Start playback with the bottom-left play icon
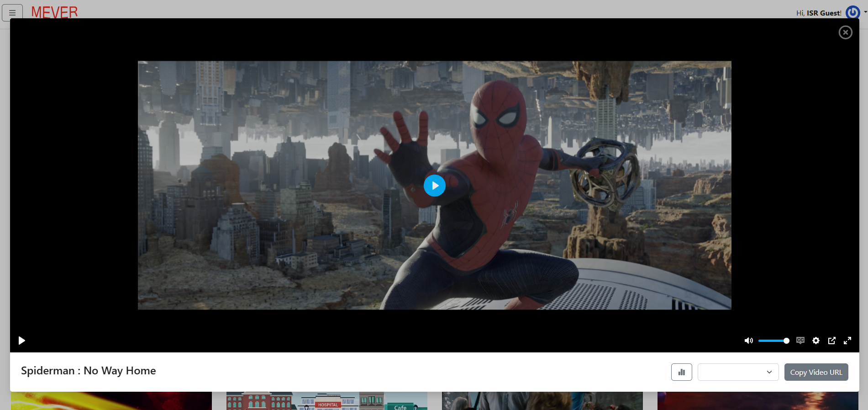This screenshot has width=868, height=410. coord(21,341)
